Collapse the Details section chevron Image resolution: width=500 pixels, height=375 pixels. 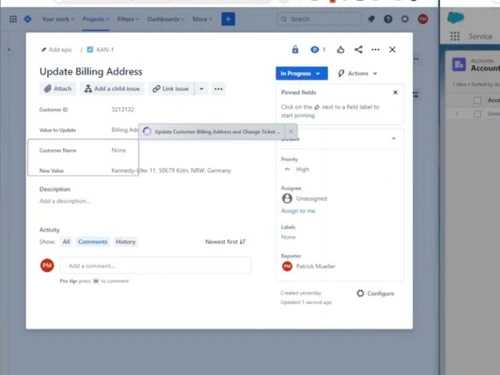pos(394,138)
